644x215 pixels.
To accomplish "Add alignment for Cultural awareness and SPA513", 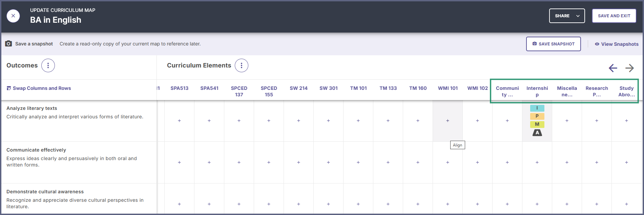I will 180,204.
